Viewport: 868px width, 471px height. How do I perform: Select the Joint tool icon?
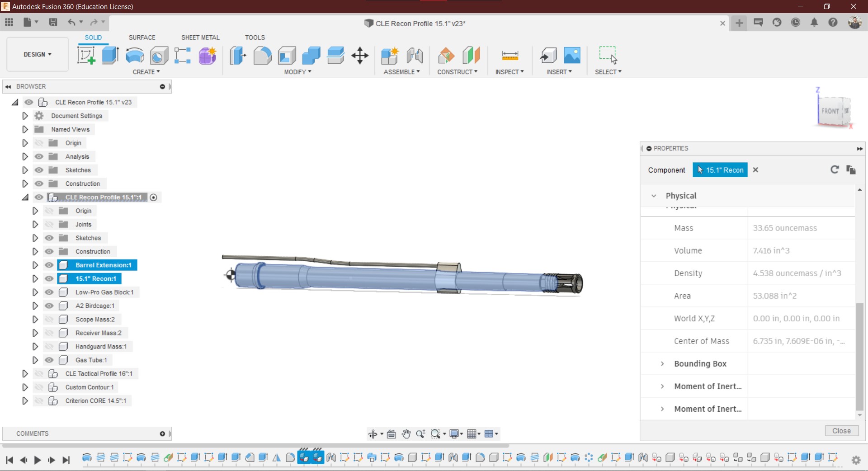(x=415, y=56)
